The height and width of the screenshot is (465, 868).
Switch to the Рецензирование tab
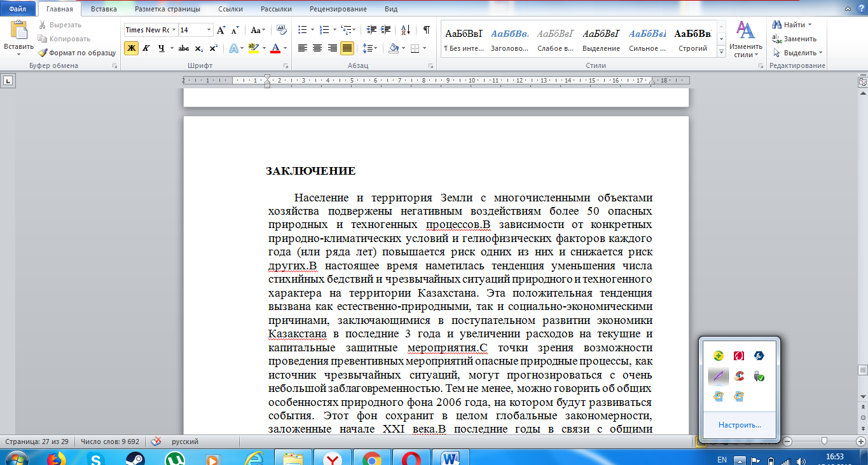tap(338, 10)
